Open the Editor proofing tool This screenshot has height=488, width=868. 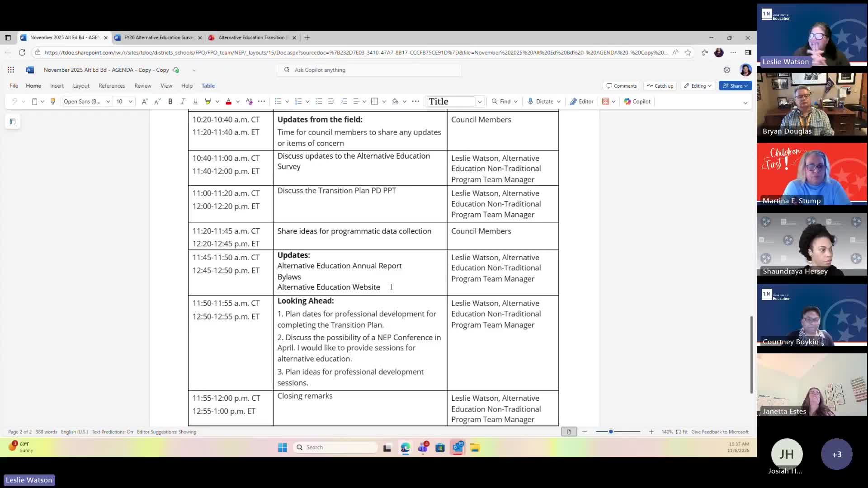point(581,102)
